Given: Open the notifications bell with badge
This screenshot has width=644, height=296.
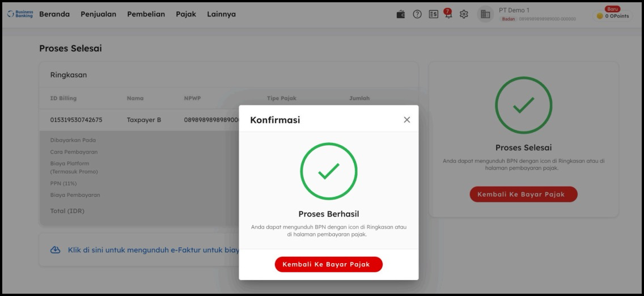Looking at the screenshot, I should 448,14.
